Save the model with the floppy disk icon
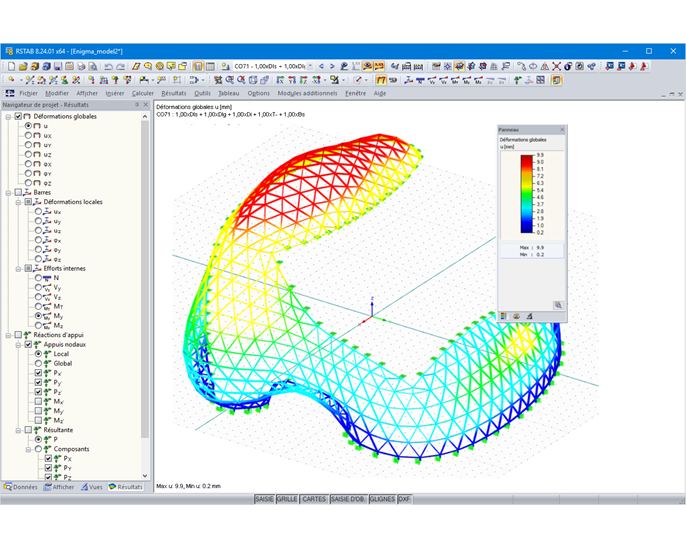This screenshot has height=549, width=686. 58,66
